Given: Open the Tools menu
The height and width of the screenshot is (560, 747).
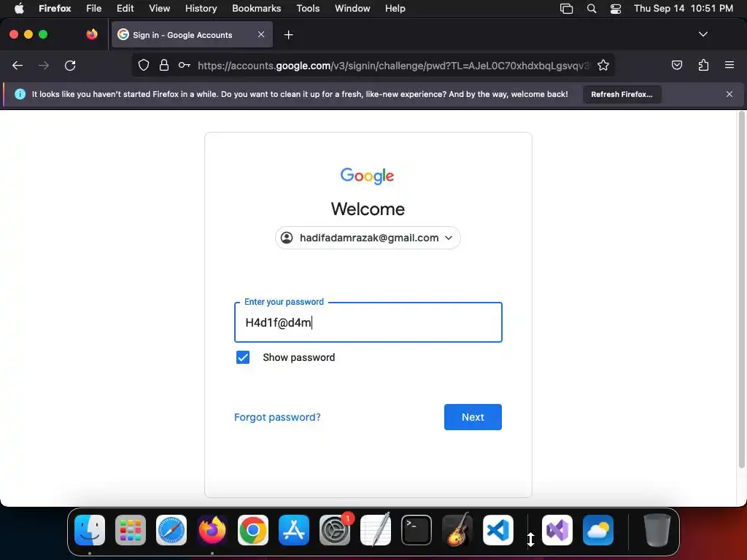Looking at the screenshot, I should pos(308,8).
